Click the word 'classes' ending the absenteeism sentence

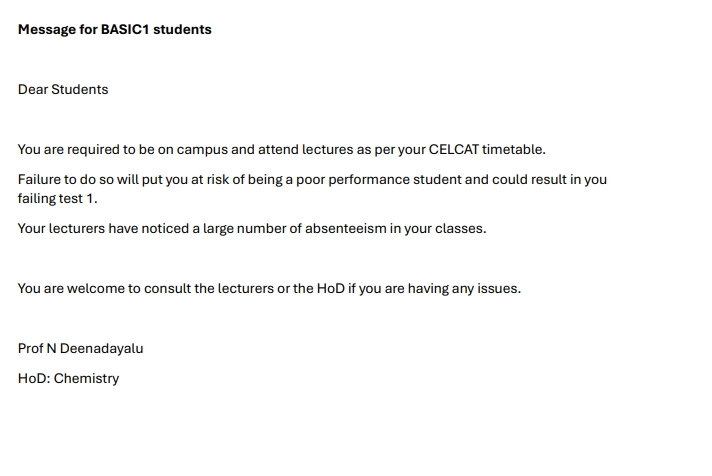459,228
